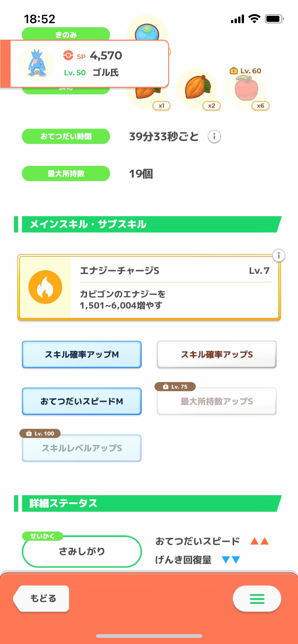298x644 pixels.
Task: Tap the おてつだい時間 label
Action: (66, 136)
